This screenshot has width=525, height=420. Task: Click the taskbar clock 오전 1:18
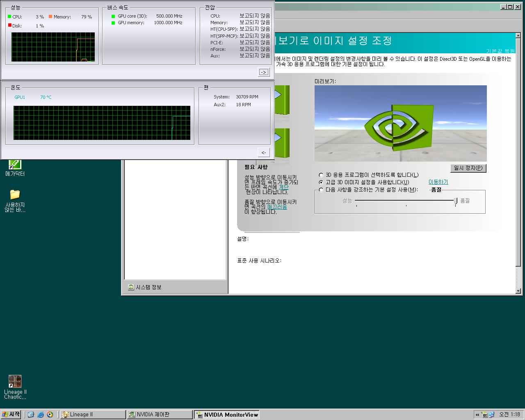pyautogui.click(x=509, y=415)
